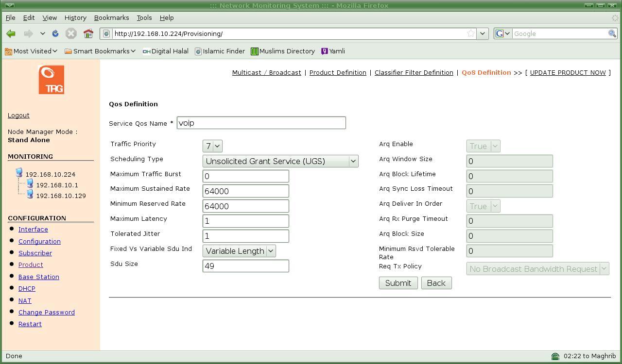This screenshot has width=622, height=364.
Task: Open Classifier Filter Definition link
Action: [x=414, y=72]
